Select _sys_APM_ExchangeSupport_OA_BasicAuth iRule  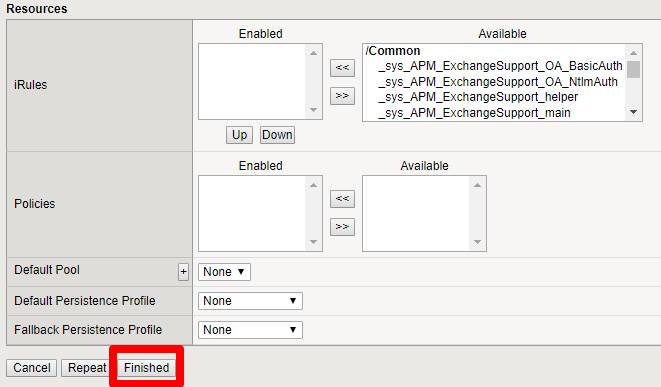click(500, 66)
